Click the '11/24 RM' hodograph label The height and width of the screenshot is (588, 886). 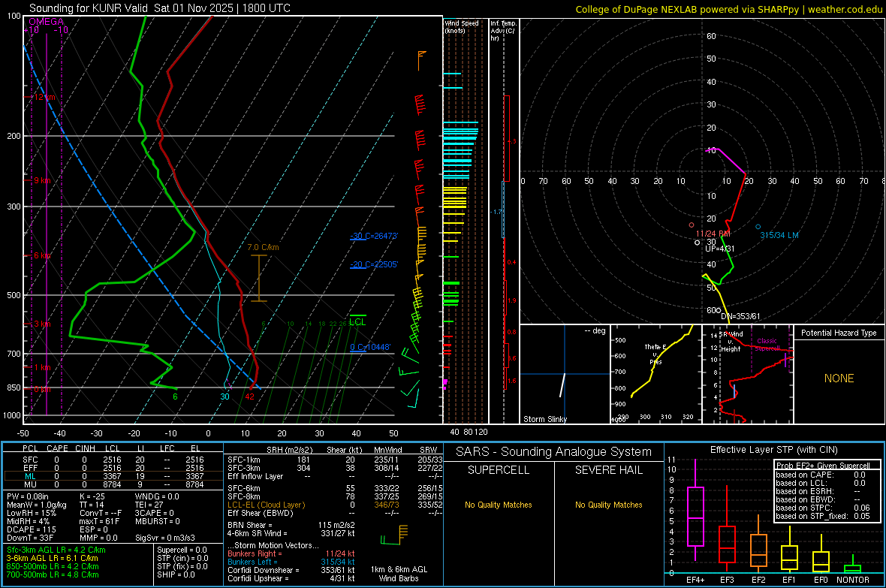(713, 234)
